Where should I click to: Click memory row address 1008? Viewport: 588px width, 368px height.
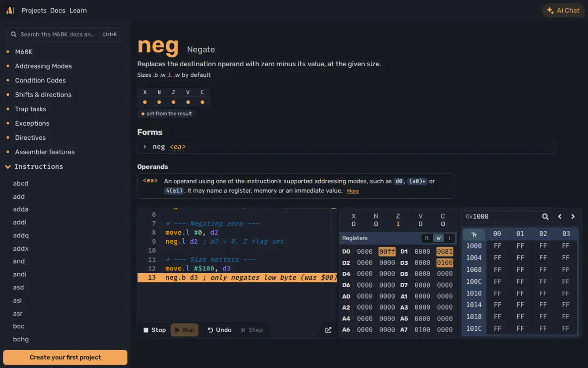coord(474,270)
